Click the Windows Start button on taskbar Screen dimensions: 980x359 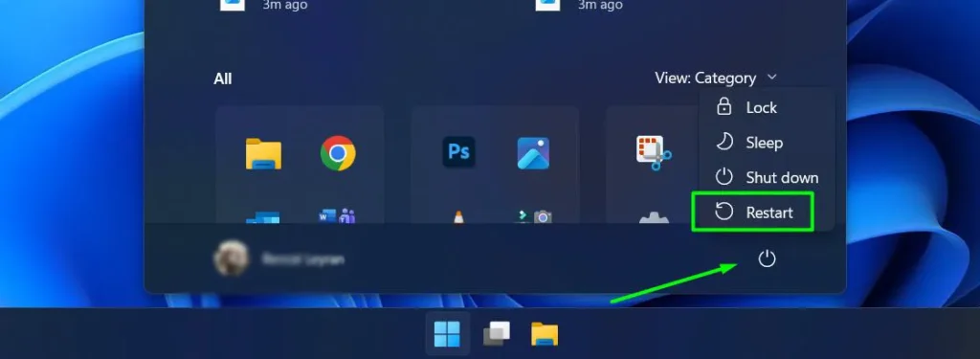447,333
